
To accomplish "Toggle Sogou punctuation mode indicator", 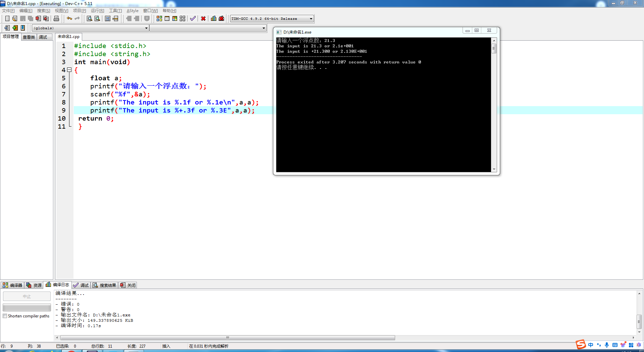I will point(599,345).
